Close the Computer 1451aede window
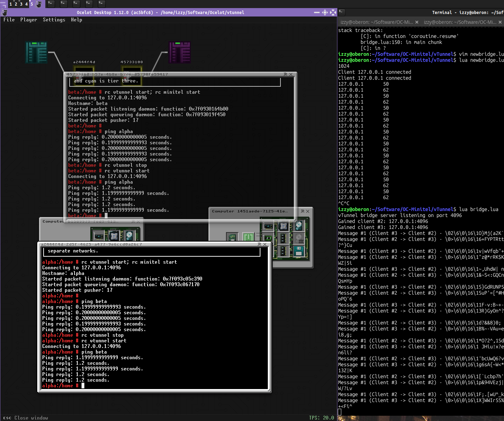Screen dimensions: 504x421 [308, 211]
